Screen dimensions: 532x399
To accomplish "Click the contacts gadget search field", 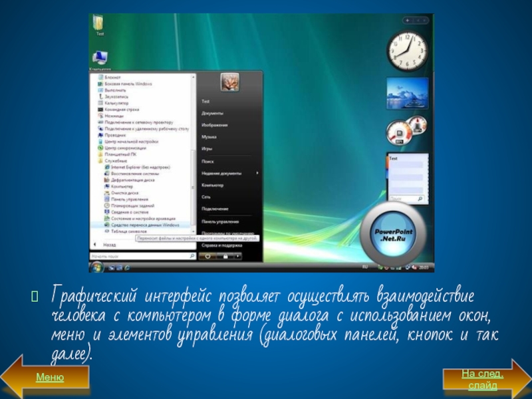I will (406, 199).
